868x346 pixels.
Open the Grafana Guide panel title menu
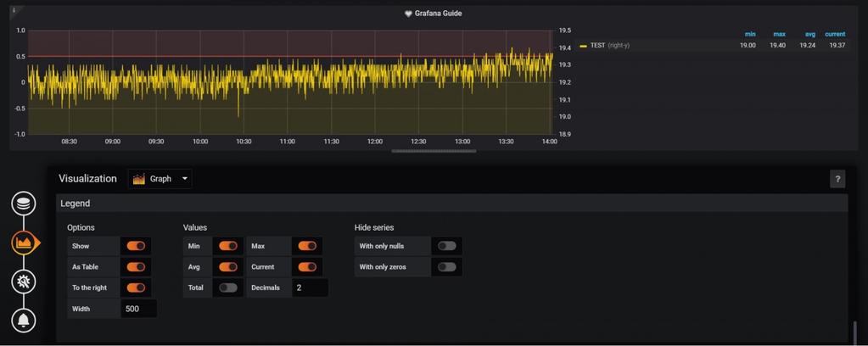point(438,14)
